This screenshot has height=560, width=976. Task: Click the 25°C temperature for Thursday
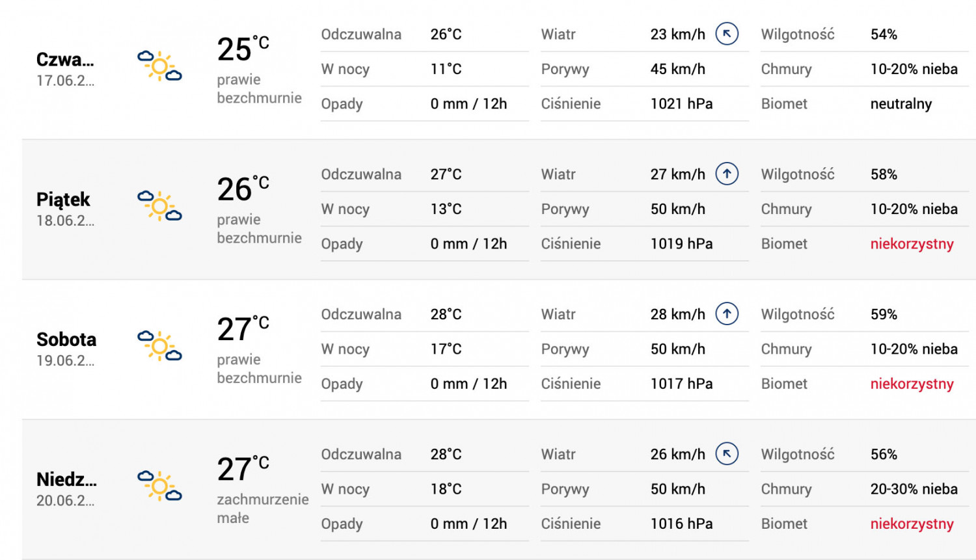tap(243, 49)
